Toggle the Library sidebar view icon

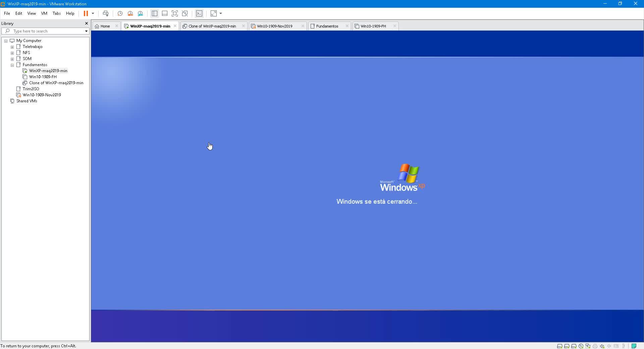click(x=155, y=13)
